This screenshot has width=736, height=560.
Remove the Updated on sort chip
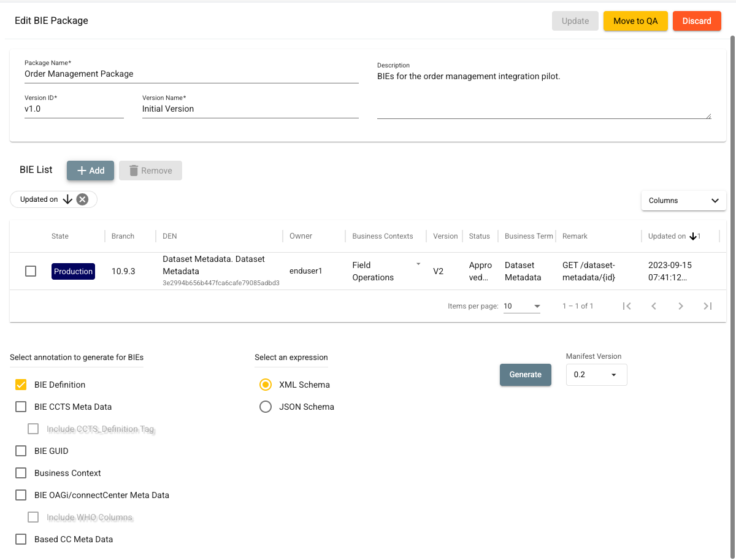tap(82, 199)
